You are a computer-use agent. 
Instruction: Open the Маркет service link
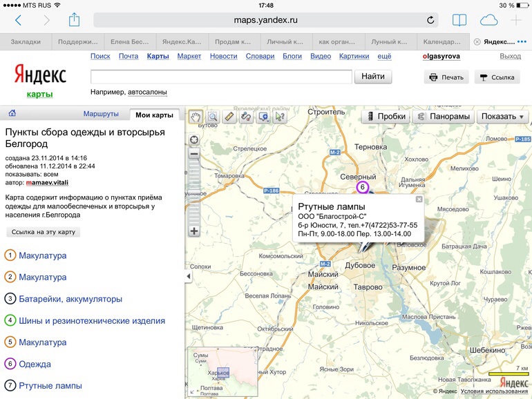(x=189, y=57)
